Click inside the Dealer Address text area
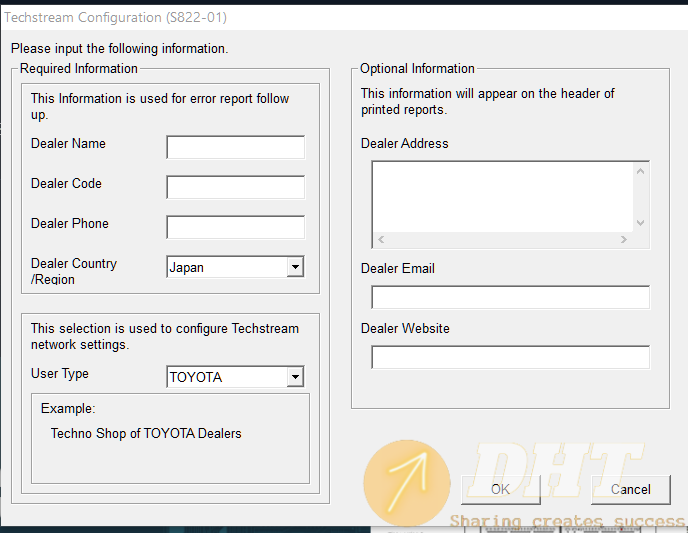688x533 pixels. pos(503,197)
